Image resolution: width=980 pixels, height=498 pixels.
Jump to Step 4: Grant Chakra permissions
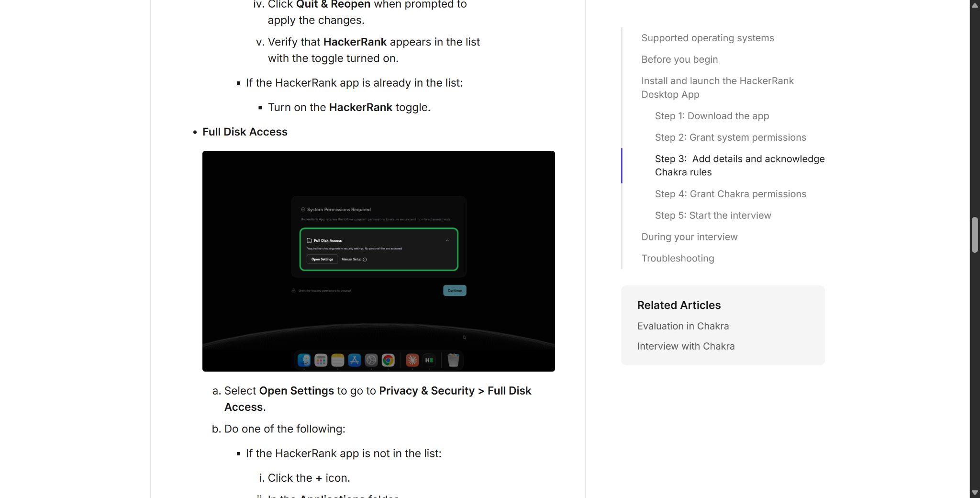click(730, 194)
